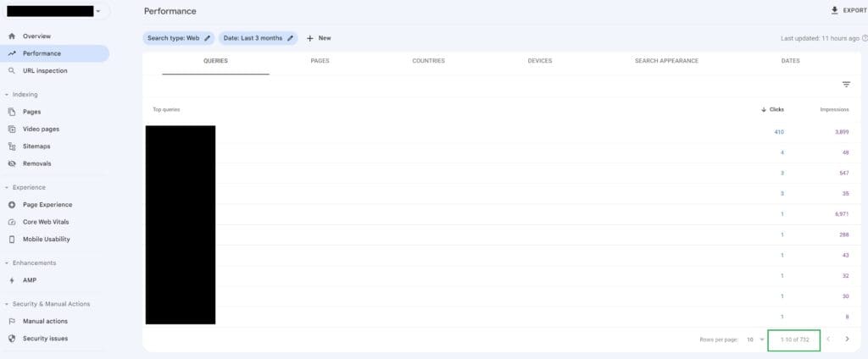Click the Core Web Vitals icon
This screenshot has width=868, height=359.
click(x=12, y=222)
